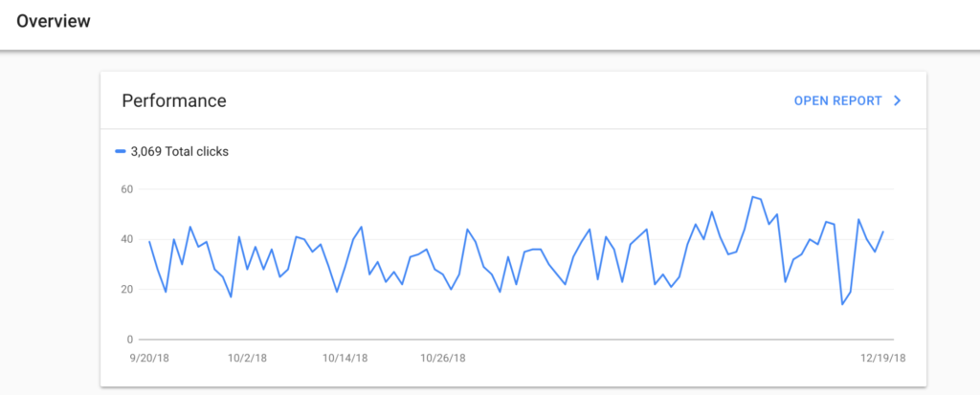Click the 10/2/18 date label on axis
Screen dimensions: 980x395
point(247,358)
